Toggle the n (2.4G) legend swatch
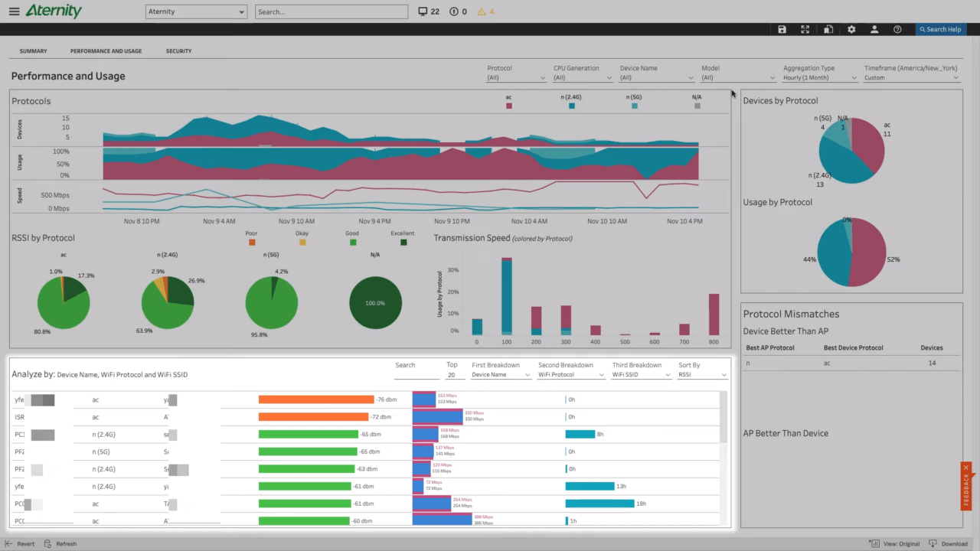Viewport: 980px width, 551px height. coord(571,105)
